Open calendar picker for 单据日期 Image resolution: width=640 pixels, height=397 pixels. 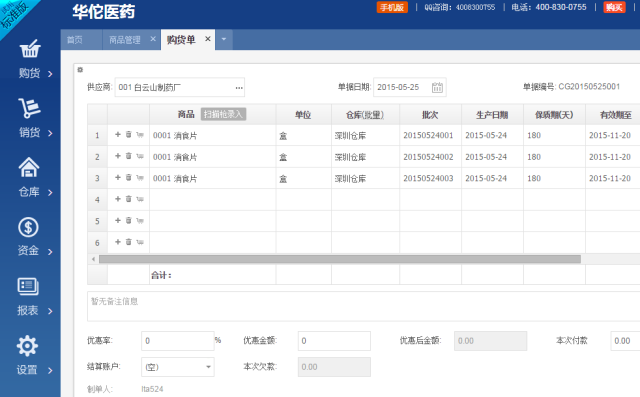(437, 87)
